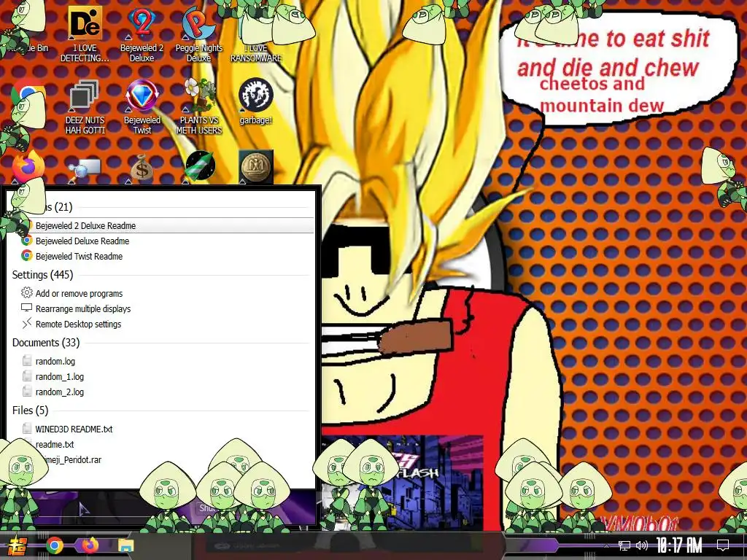Launch Chrome from the taskbar

(54, 545)
